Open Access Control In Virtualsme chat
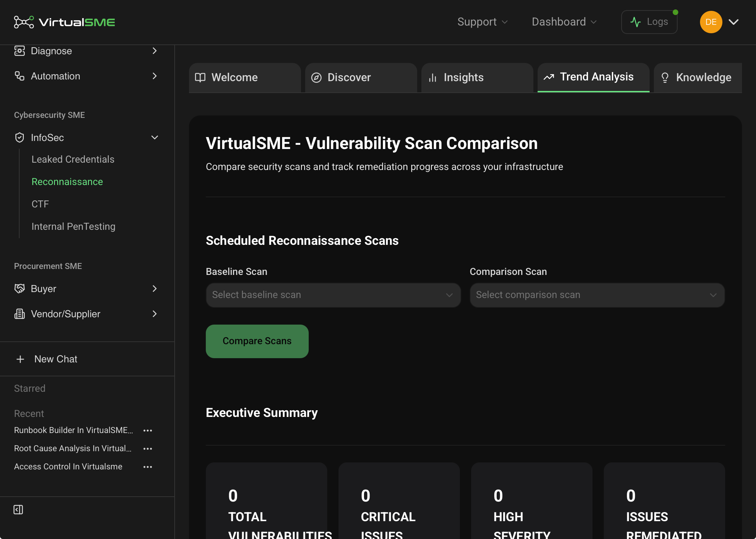The height and width of the screenshot is (539, 756). click(x=68, y=467)
